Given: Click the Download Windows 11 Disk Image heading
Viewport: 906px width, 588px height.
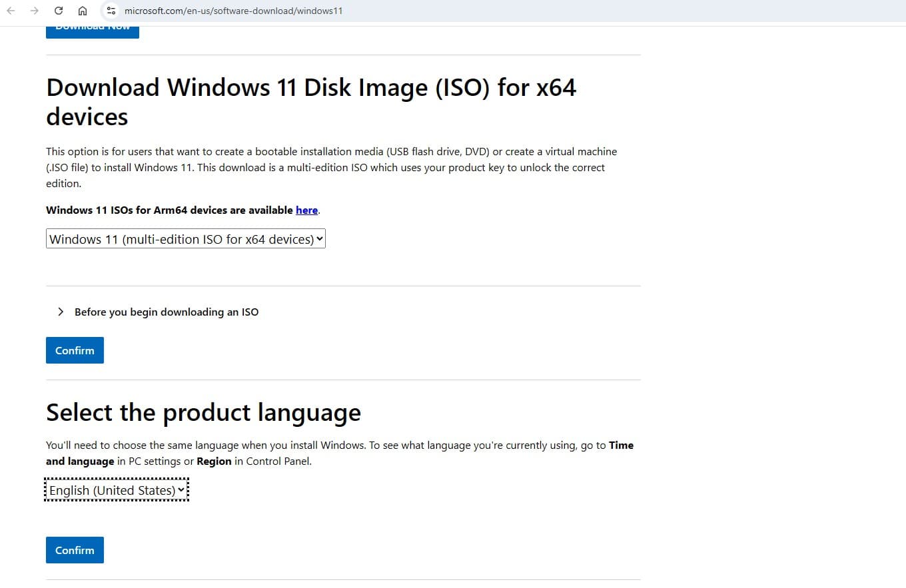Looking at the screenshot, I should tap(310, 102).
